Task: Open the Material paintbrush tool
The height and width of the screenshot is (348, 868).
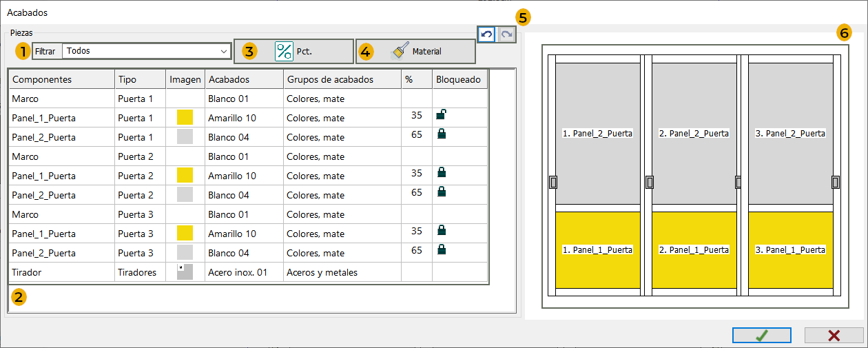Action: (x=415, y=52)
